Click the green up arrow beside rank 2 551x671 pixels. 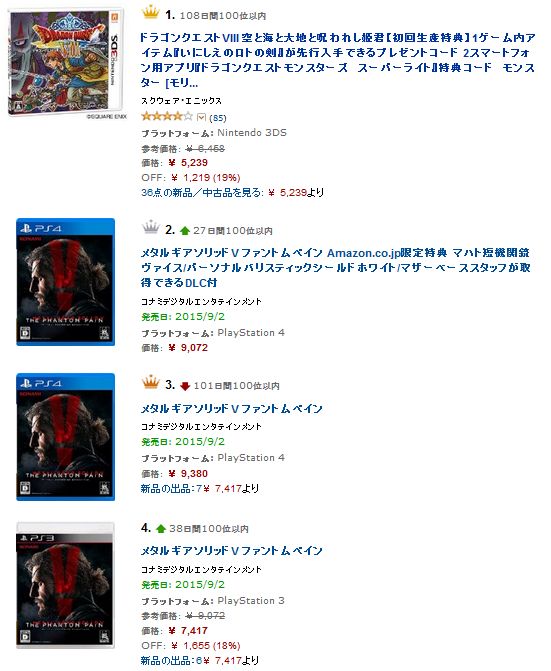click(185, 231)
